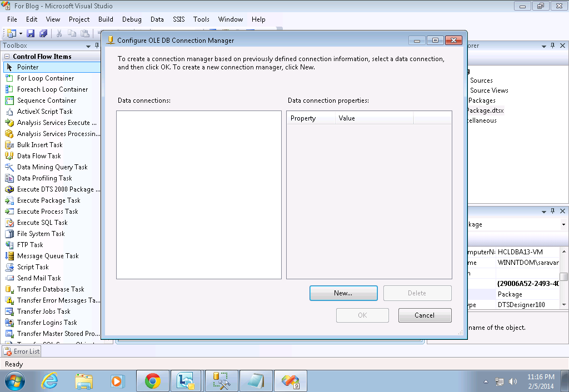Open the Package properties object dropdown

point(563,224)
